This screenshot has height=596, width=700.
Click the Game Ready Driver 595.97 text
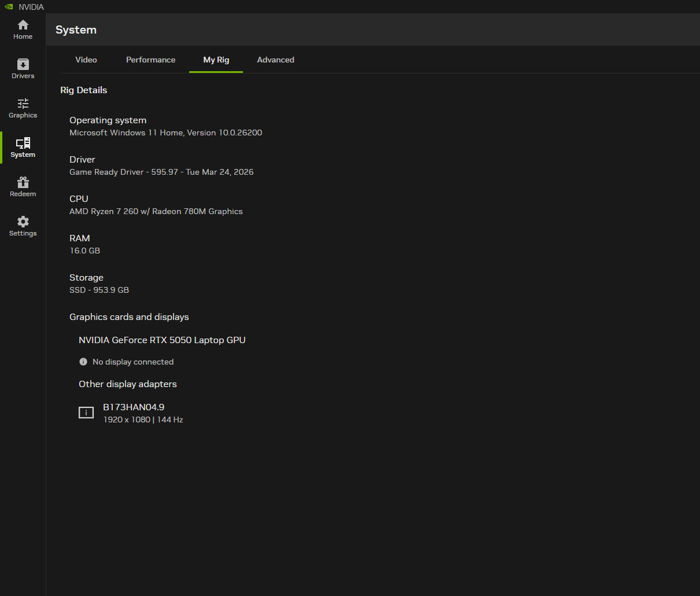point(161,172)
